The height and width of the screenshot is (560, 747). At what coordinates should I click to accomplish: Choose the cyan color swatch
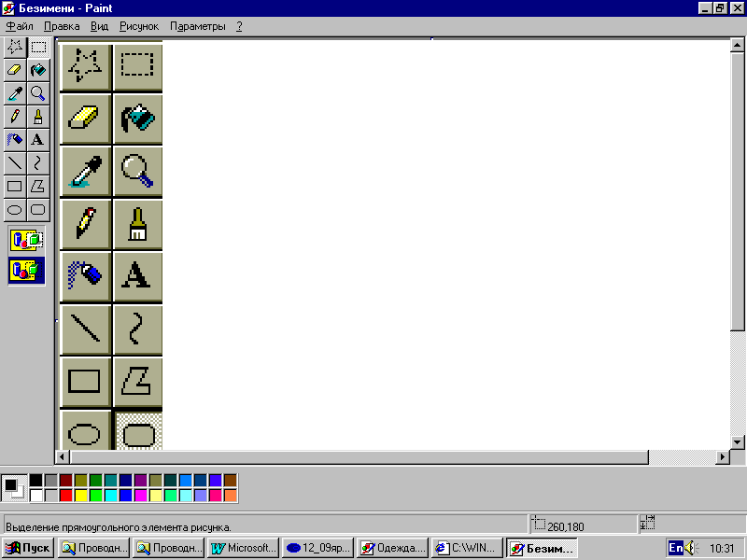click(x=111, y=496)
